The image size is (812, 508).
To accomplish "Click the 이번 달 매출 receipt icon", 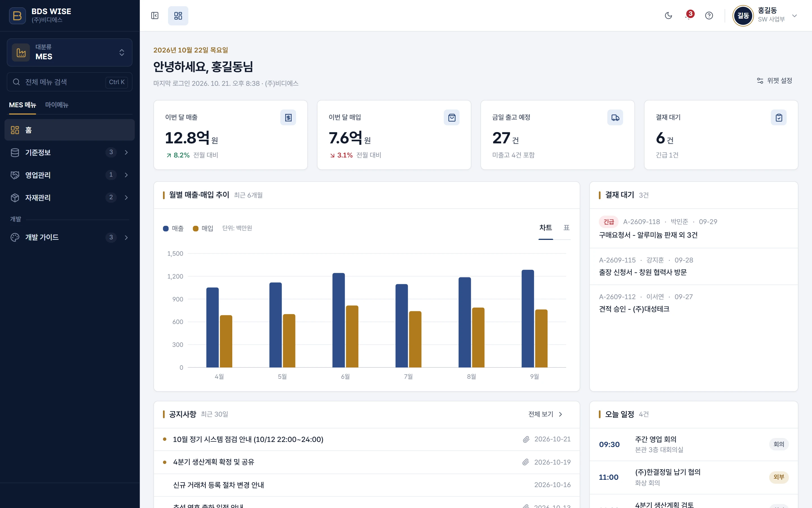I will [288, 118].
